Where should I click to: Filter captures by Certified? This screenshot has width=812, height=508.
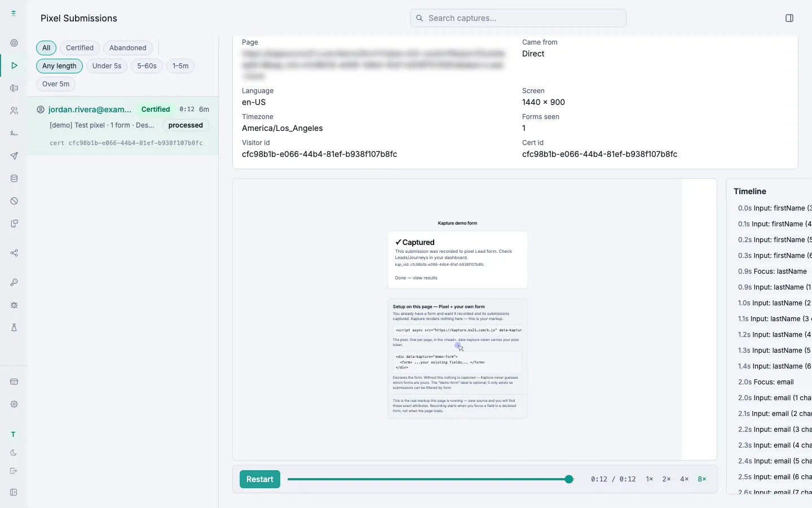pyautogui.click(x=80, y=48)
